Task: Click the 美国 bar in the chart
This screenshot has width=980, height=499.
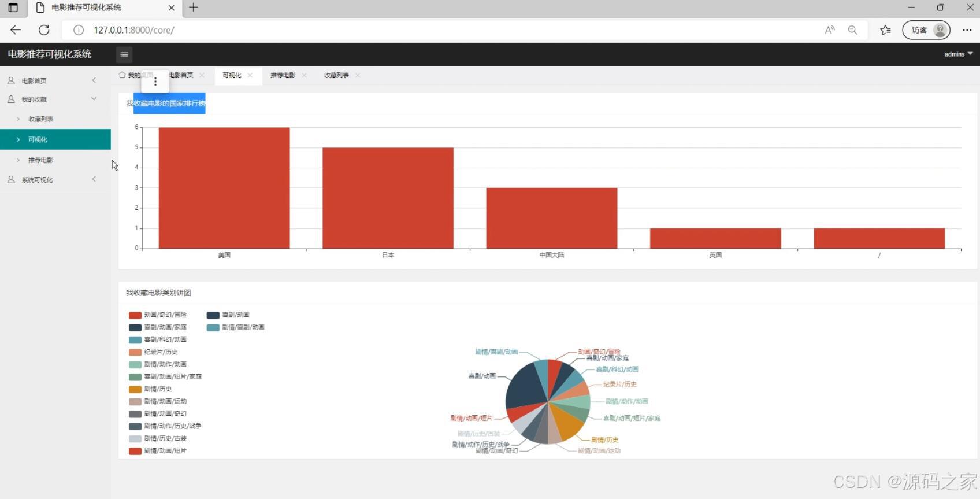Action: 224,188
